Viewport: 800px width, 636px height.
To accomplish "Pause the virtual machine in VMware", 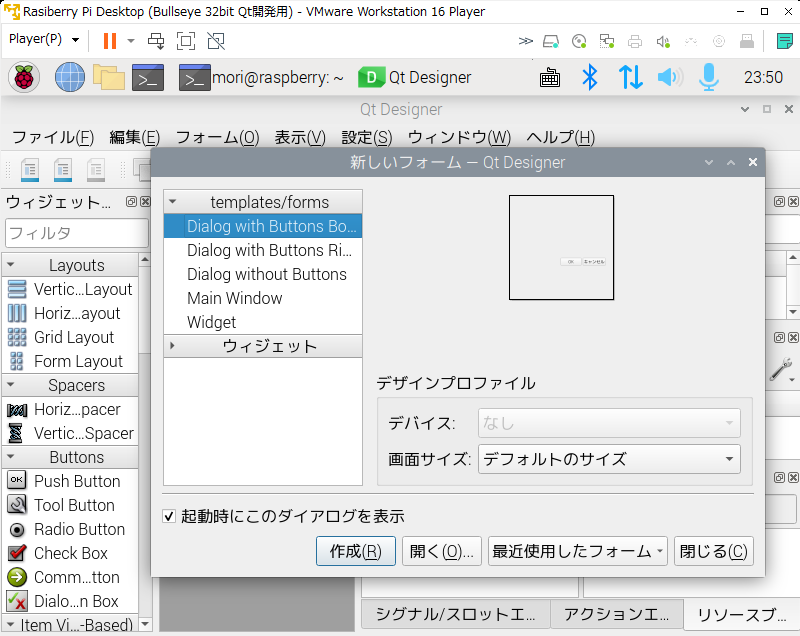I will tap(110, 40).
